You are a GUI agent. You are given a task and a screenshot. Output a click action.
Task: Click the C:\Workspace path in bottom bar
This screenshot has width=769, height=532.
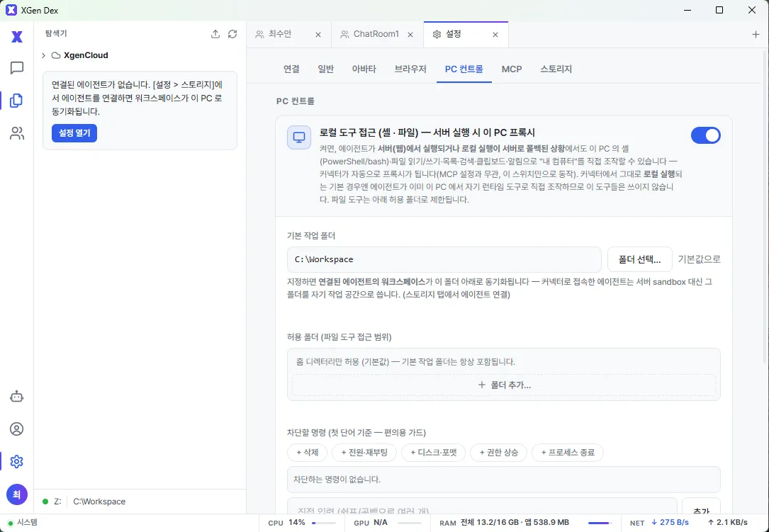[x=99, y=502]
